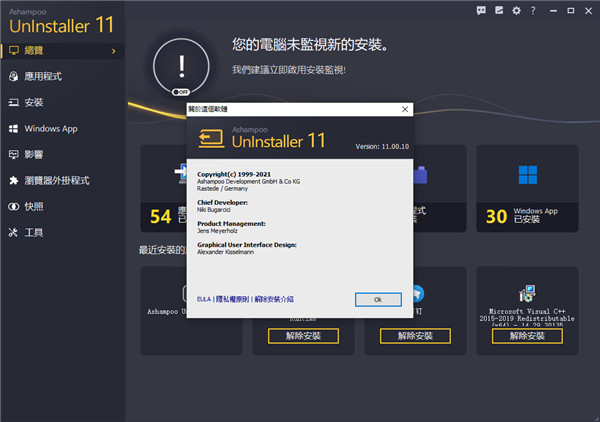Click the Jens Meyerholz name
The height and width of the screenshot is (422, 600).
click(217, 231)
